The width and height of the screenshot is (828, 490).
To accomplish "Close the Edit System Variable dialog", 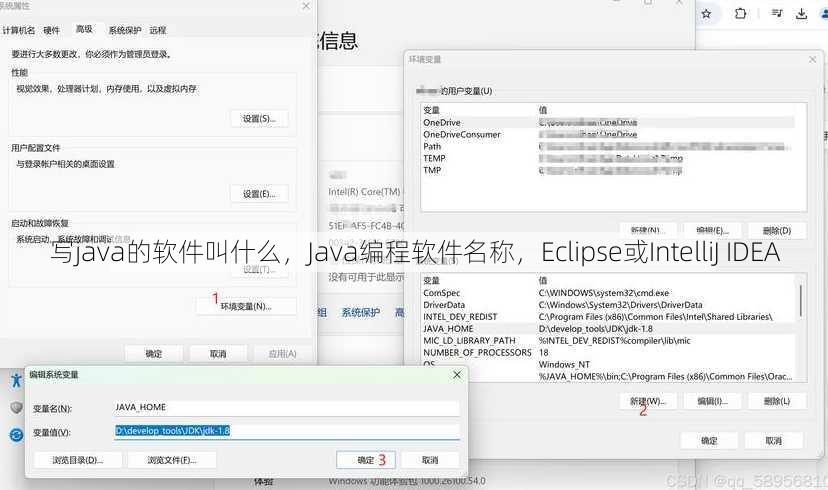I will (457, 374).
